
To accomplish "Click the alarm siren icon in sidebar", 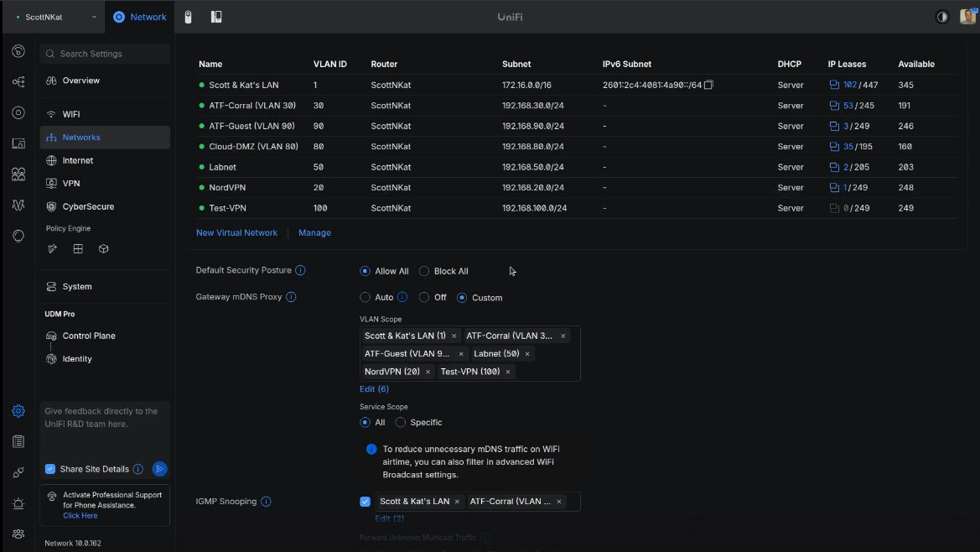I will 18,503.
